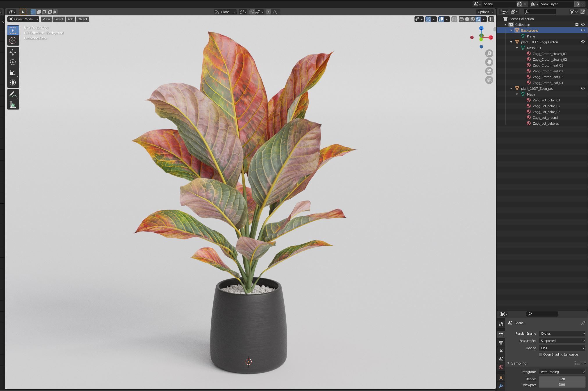Select Zagg_Croton_leaf_01 material
The height and width of the screenshot is (391, 588).
click(x=548, y=65)
